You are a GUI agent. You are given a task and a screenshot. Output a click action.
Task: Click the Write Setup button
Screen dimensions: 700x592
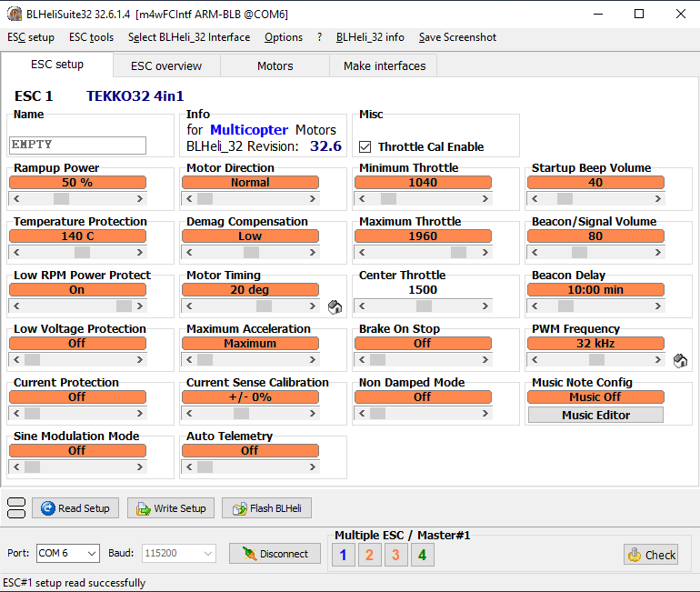[171, 508]
